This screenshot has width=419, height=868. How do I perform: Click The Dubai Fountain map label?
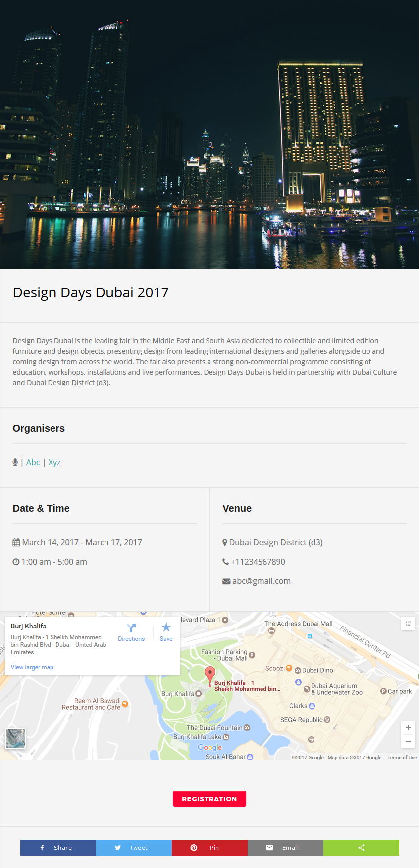(x=214, y=728)
